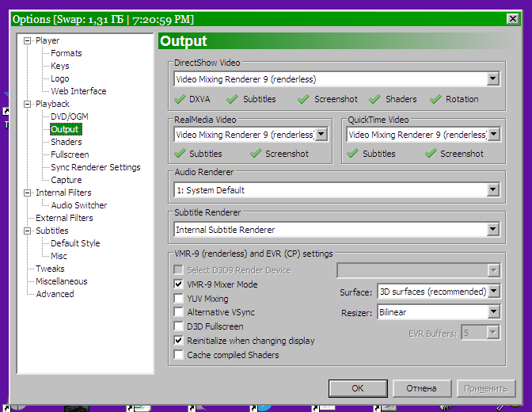Open the Surface type dropdown

click(x=494, y=291)
